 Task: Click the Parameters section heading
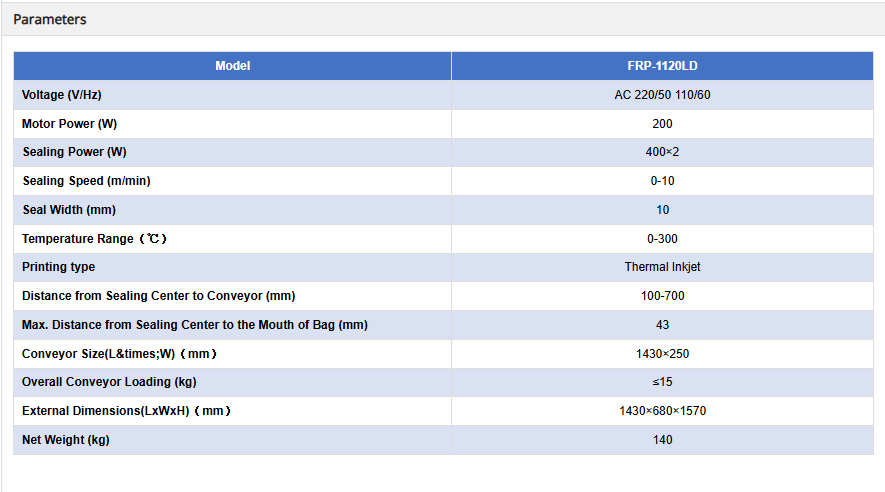(50, 19)
